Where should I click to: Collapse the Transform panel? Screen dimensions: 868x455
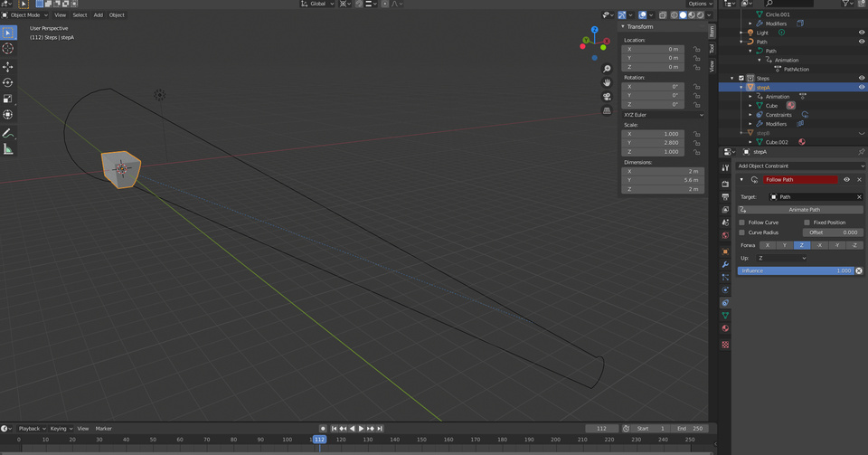tap(623, 26)
